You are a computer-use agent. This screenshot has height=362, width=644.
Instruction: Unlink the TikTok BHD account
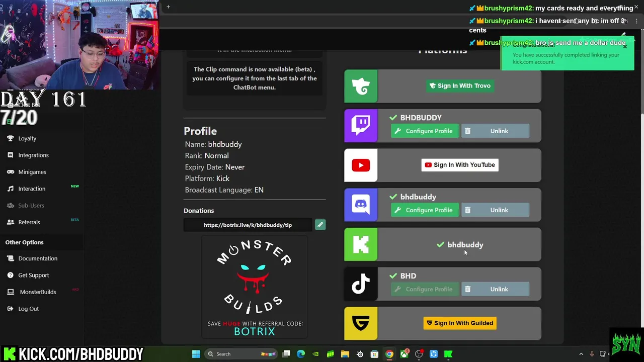(x=495, y=289)
